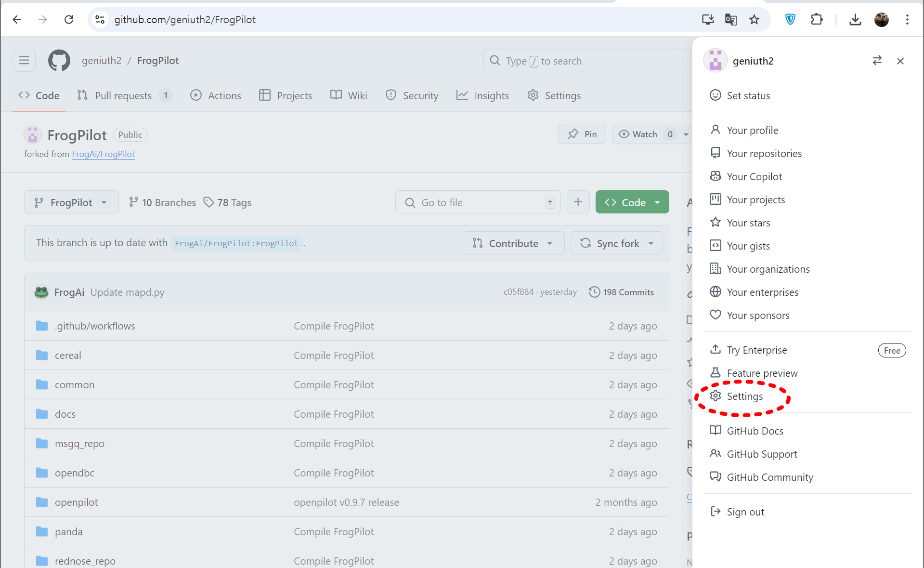Open the openpilot folder
Viewport: 924px width, 568px height.
pos(76,502)
